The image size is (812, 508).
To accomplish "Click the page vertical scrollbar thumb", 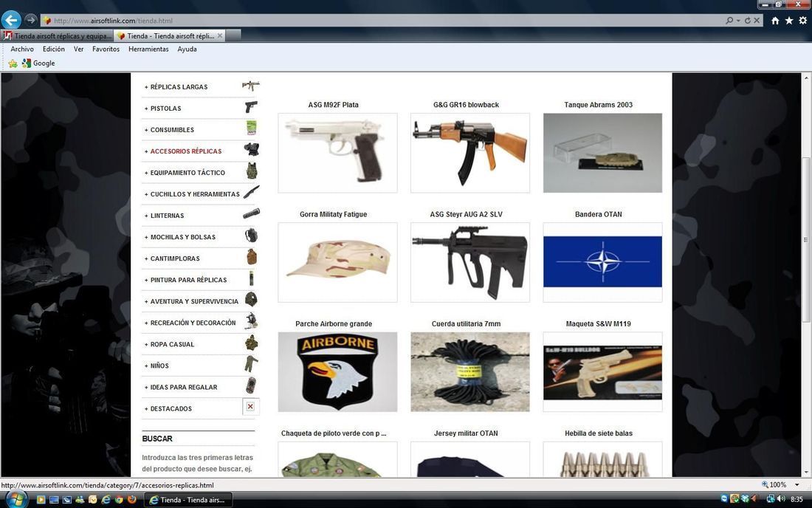I will pos(806,240).
